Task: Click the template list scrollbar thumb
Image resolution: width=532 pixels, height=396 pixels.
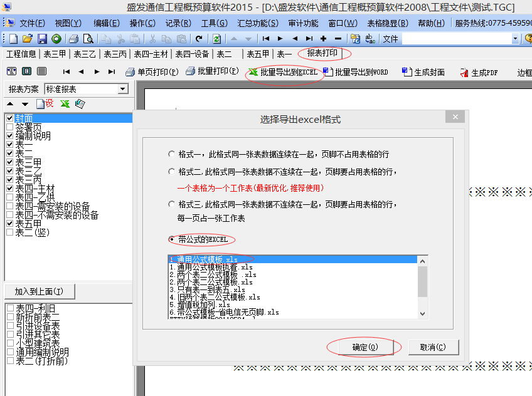Action: (x=422, y=281)
